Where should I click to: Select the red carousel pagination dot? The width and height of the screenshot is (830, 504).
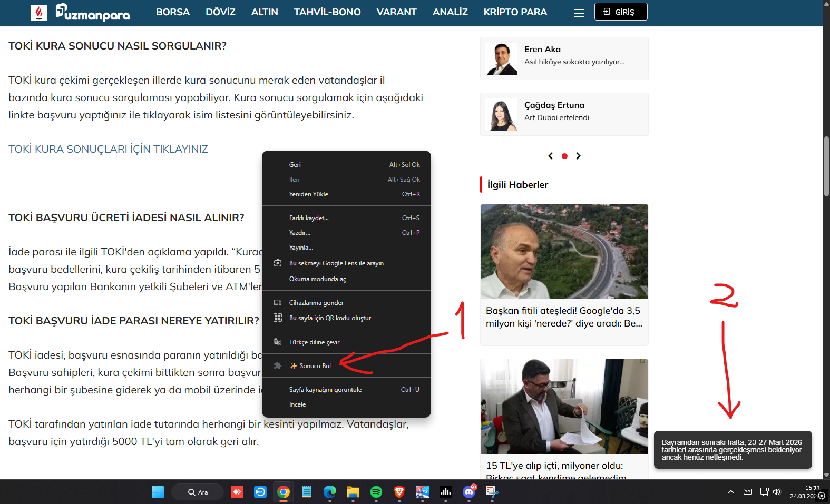pyautogui.click(x=564, y=156)
